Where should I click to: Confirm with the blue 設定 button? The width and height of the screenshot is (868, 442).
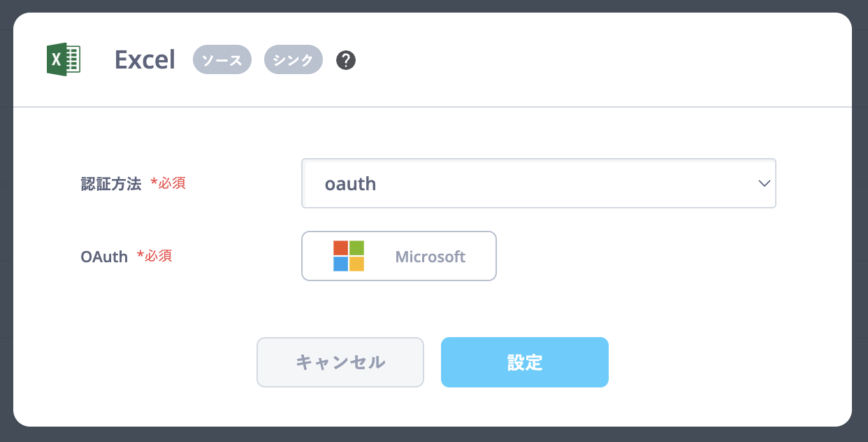click(525, 362)
